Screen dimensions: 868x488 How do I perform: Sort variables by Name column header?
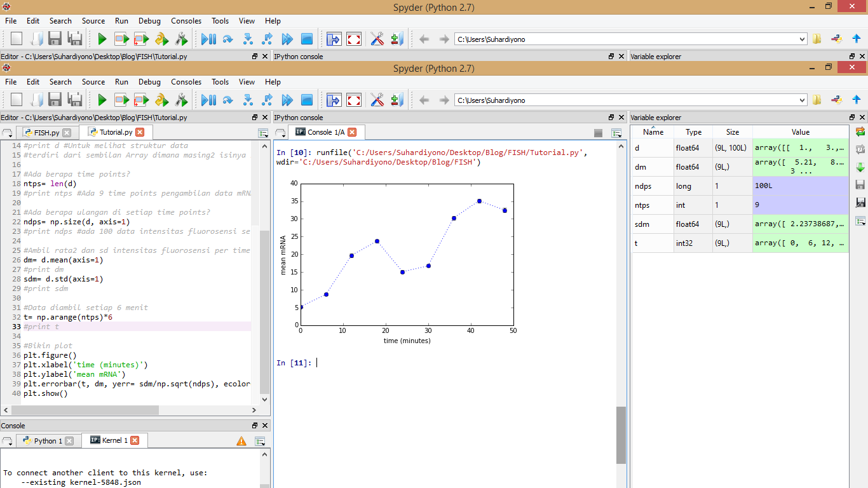653,132
